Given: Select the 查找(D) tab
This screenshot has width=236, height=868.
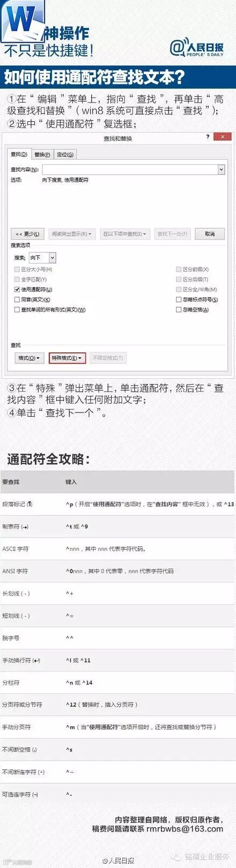Looking at the screenshot, I should 19,154.
